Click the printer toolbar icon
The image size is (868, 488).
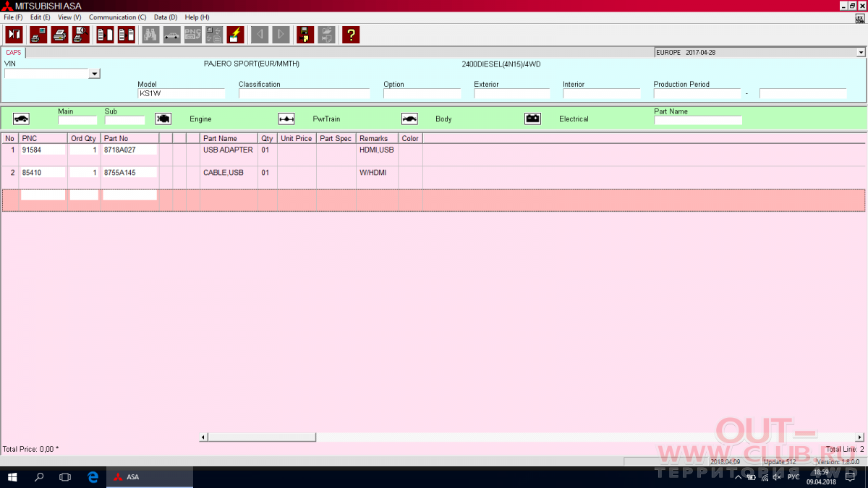(59, 34)
